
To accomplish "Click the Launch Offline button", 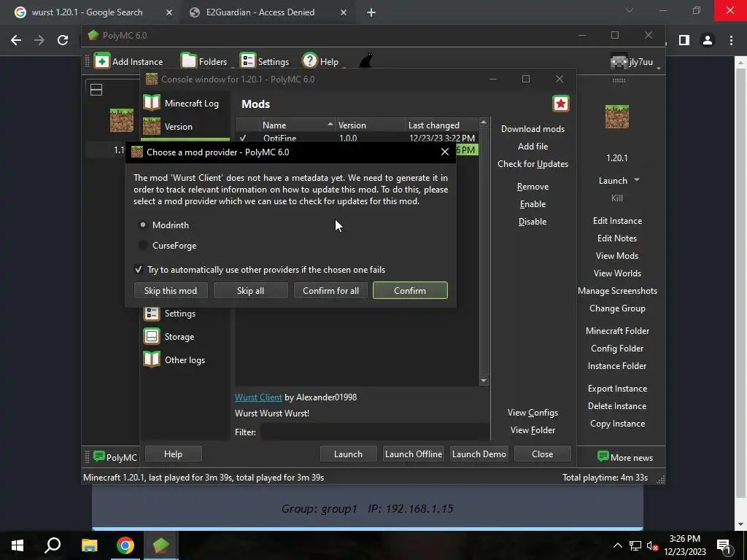I will point(414,454).
